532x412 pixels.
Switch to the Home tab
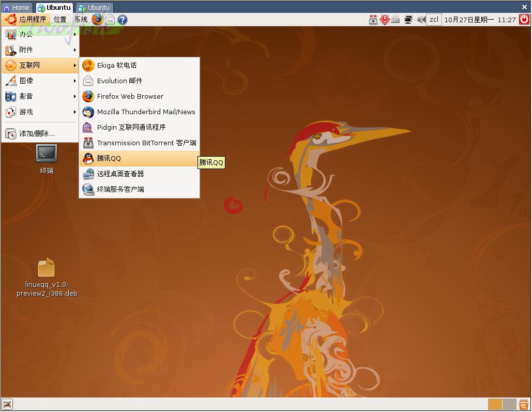pos(17,7)
